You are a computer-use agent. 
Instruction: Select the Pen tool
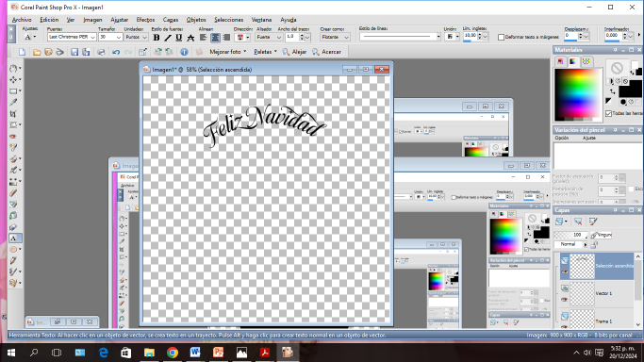[x=13, y=260]
